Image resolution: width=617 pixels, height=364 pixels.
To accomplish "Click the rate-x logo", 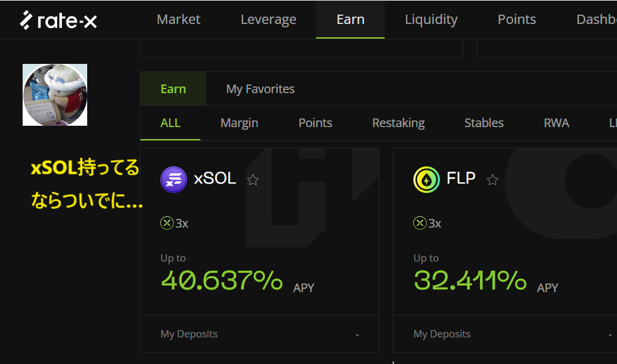I will [58, 20].
